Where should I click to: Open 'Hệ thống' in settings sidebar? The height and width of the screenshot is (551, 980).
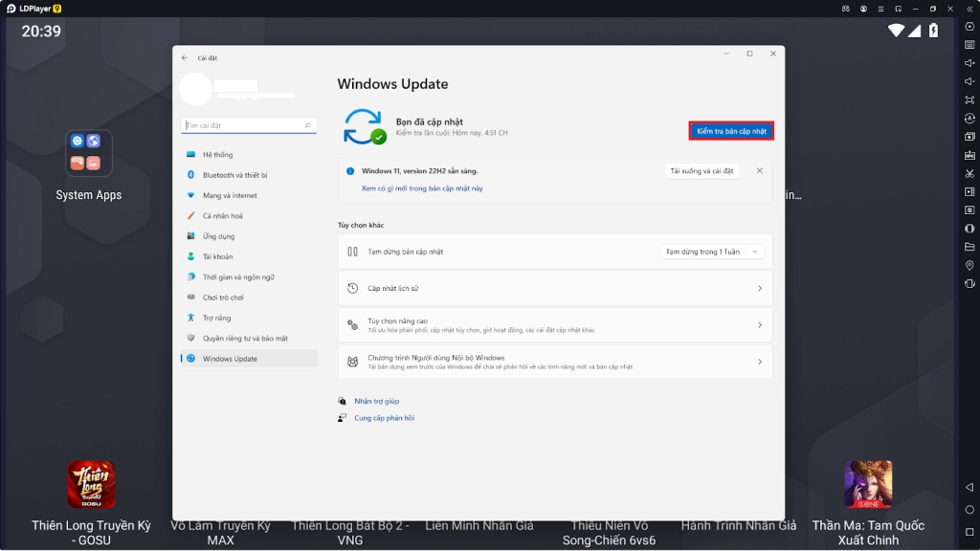pos(249,154)
